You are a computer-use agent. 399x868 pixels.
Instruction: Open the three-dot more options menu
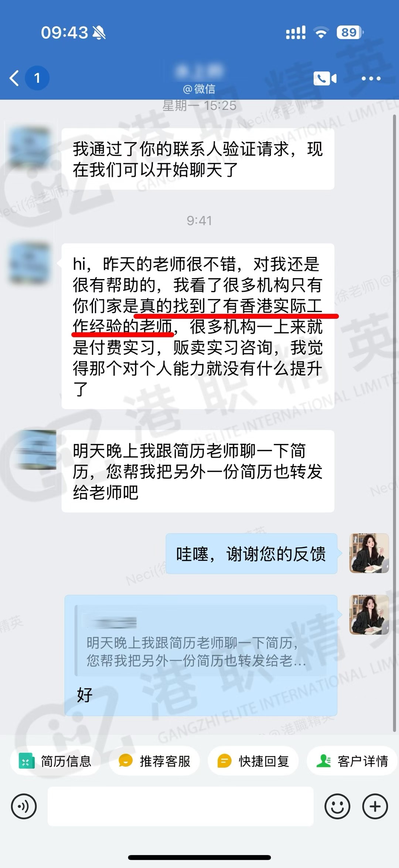pyautogui.click(x=371, y=78)
